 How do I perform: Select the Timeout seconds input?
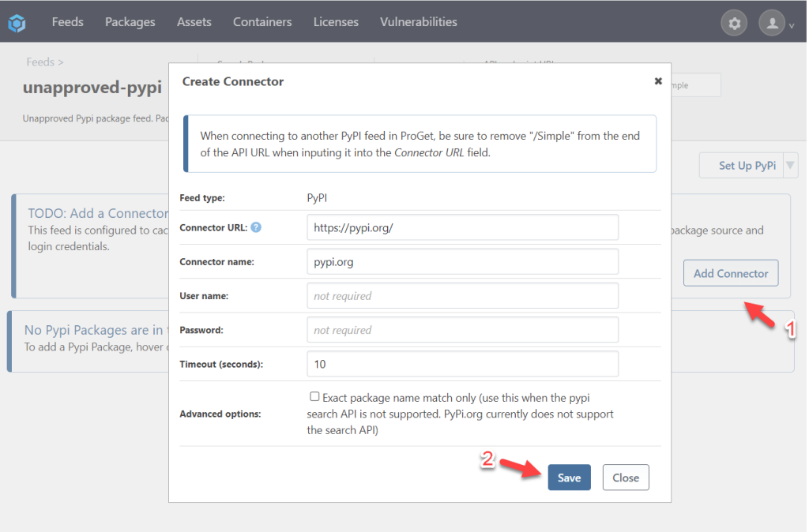pyautogui.click(x=462, y=364)
